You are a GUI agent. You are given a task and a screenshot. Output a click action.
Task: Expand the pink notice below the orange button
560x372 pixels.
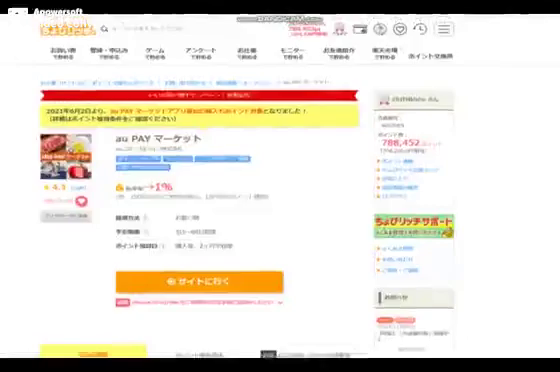pos(199,302)
